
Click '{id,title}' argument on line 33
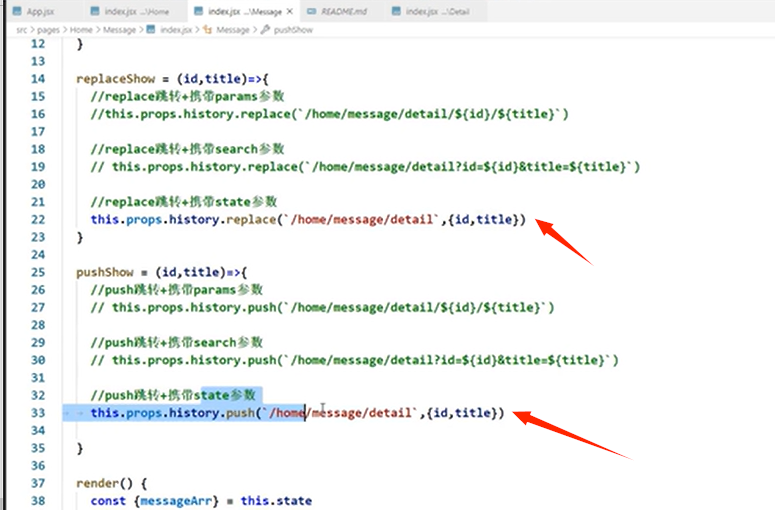tap(462, 413)
